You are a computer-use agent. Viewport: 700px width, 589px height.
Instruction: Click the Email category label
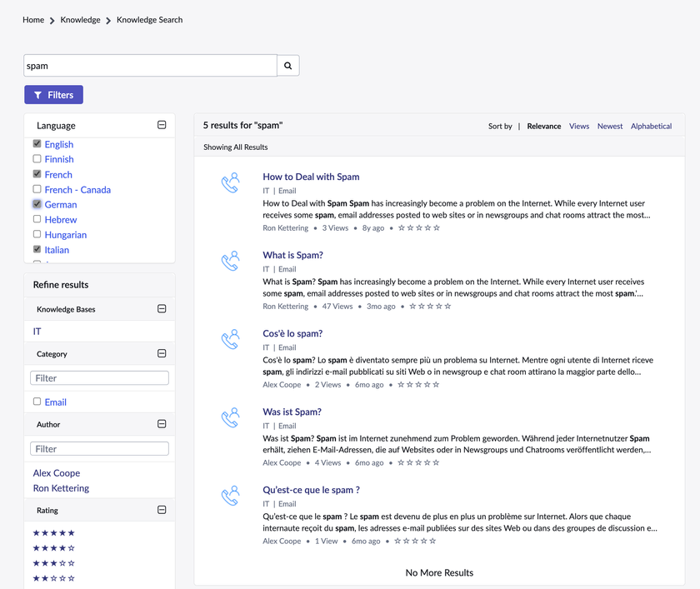click(x=55, y=402)
